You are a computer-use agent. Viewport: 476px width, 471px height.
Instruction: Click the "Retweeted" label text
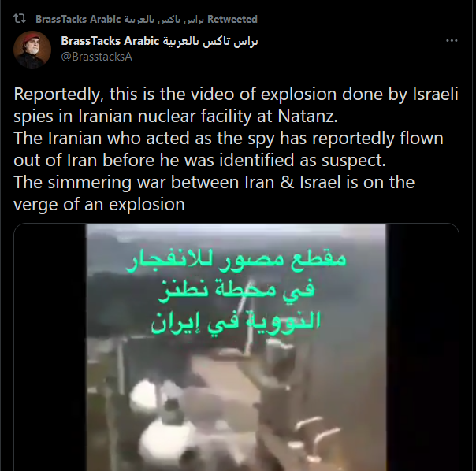tap(232, 19)
